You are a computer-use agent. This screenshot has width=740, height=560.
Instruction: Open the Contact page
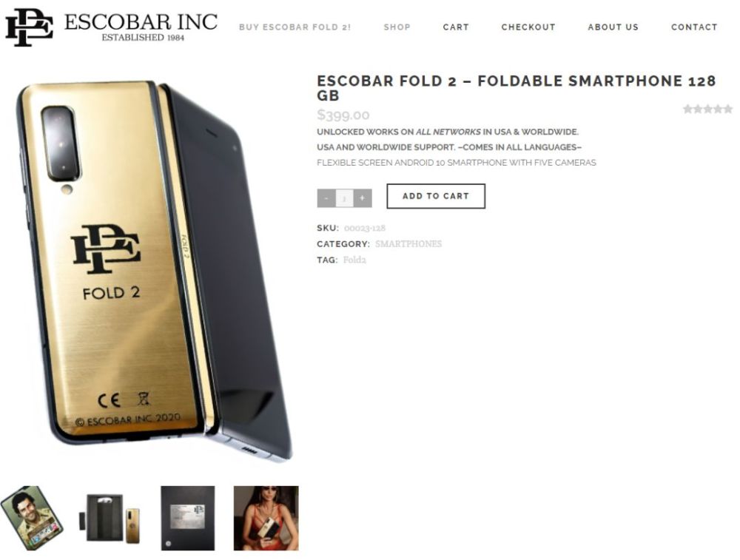click(x=694, y=27)
